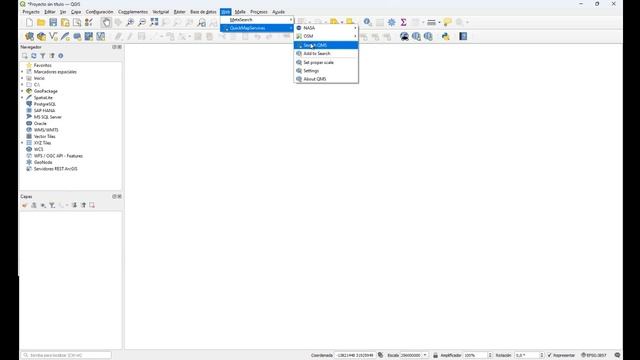Viewport: 640px width, 360px height.
Task: Select Vector Tiles in the browser tree
Action: pos(44,136)
